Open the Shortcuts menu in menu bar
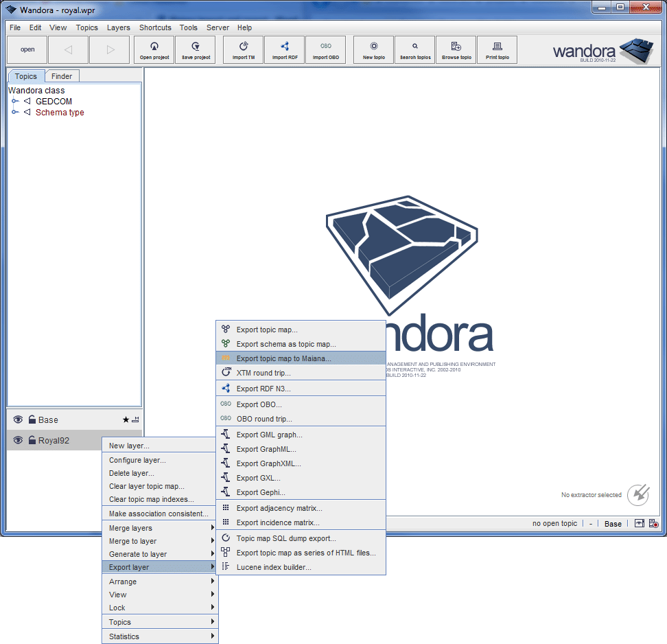The width and height of the screenshot is (667, 644). tap(155, 27)
